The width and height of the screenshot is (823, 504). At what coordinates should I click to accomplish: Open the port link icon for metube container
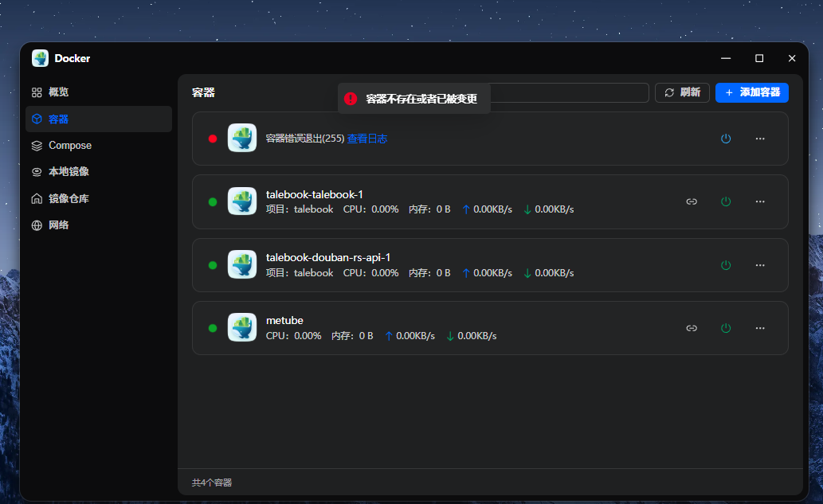[x=692, y=327]
